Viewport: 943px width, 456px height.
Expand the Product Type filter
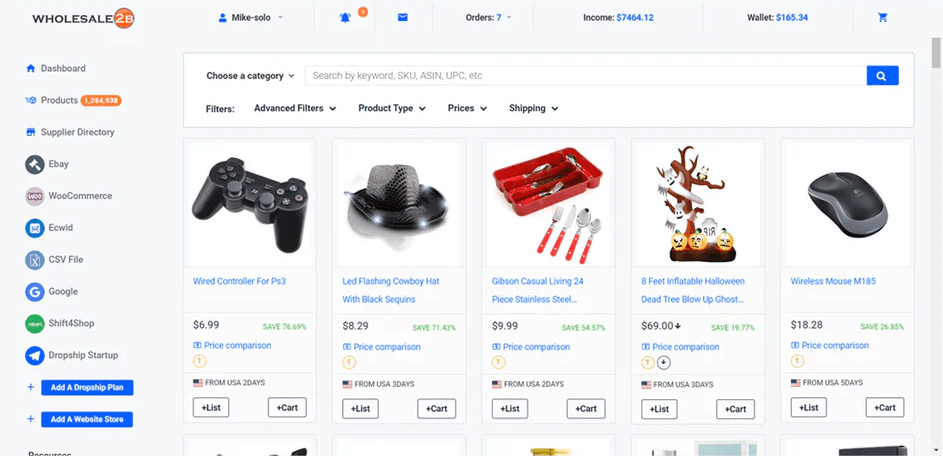(x=391, y=108)
